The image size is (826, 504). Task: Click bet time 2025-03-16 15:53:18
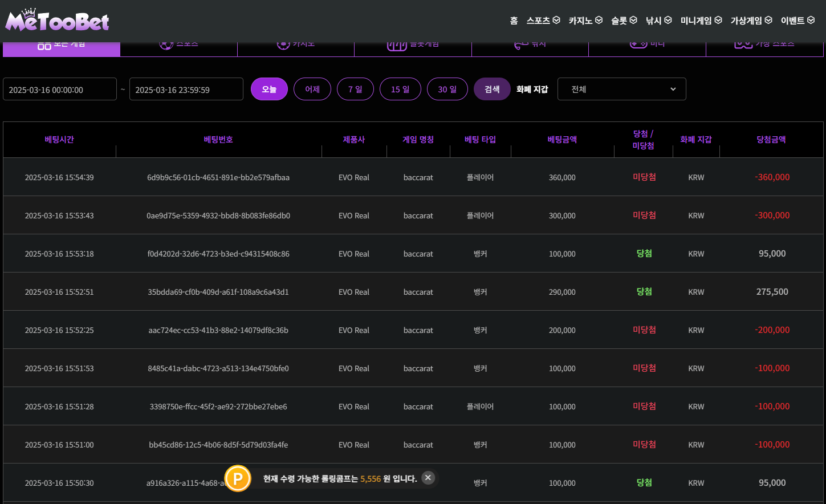point(59,254)
